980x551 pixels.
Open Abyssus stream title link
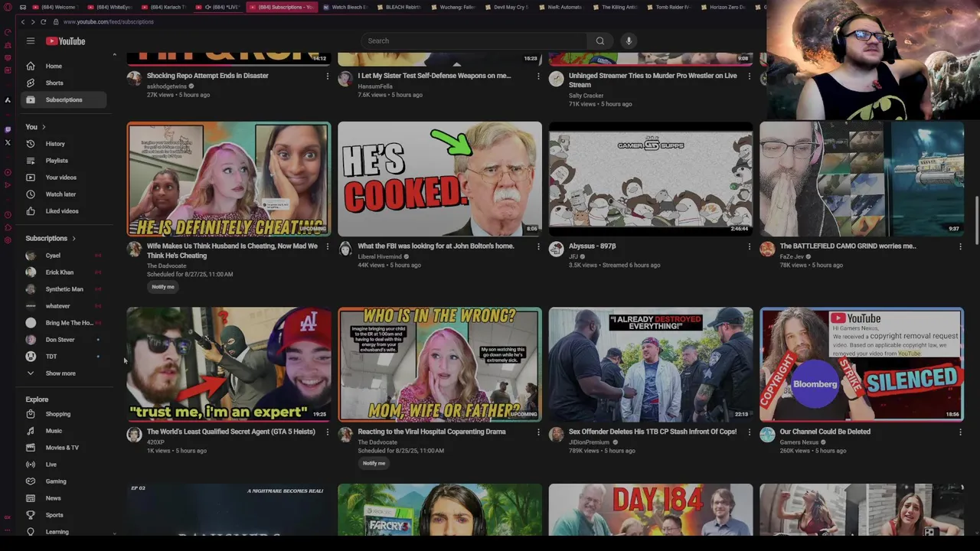click(593, 246)
